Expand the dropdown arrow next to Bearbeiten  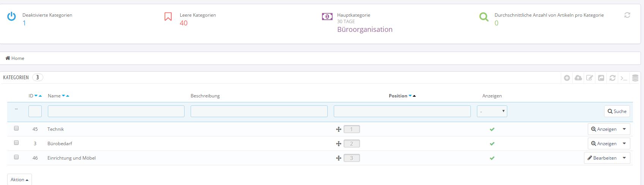point(624,158)
